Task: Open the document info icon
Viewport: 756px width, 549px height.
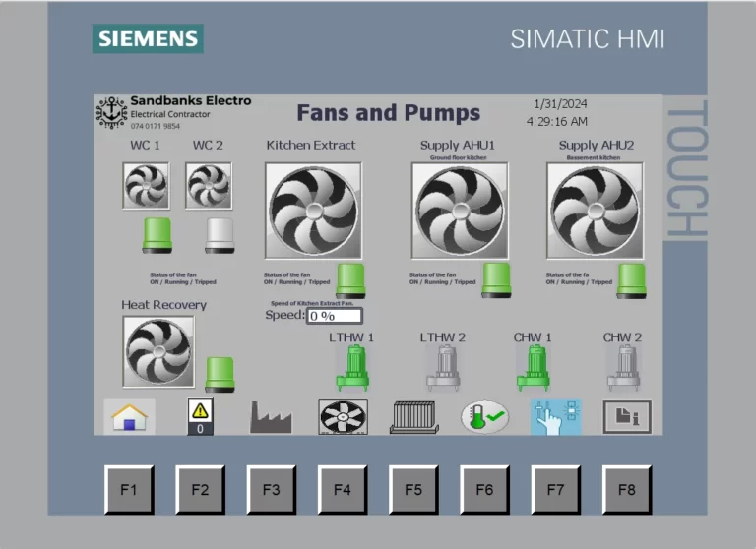Action: pos(627,417)
